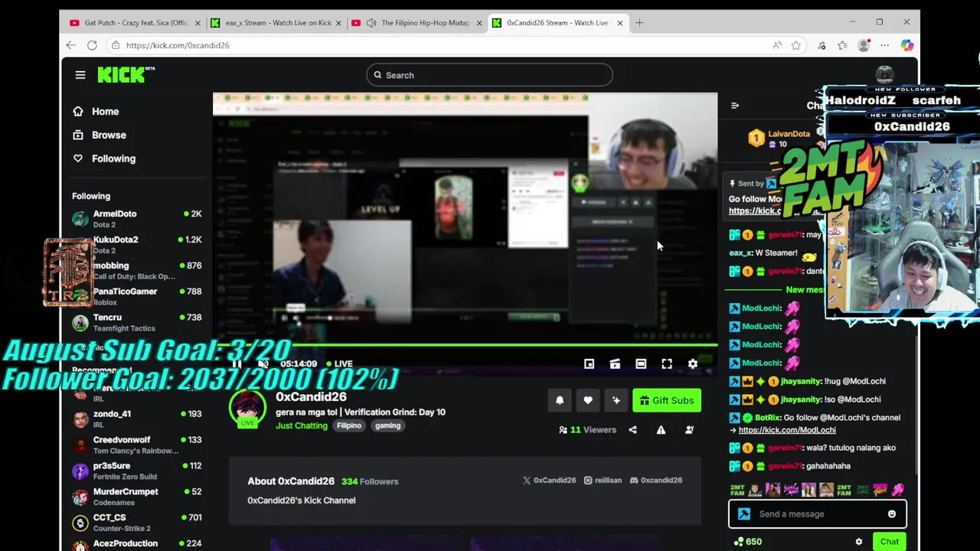Click the gaming tag
This screenshot has width=980, height=551.
(387, 425)
